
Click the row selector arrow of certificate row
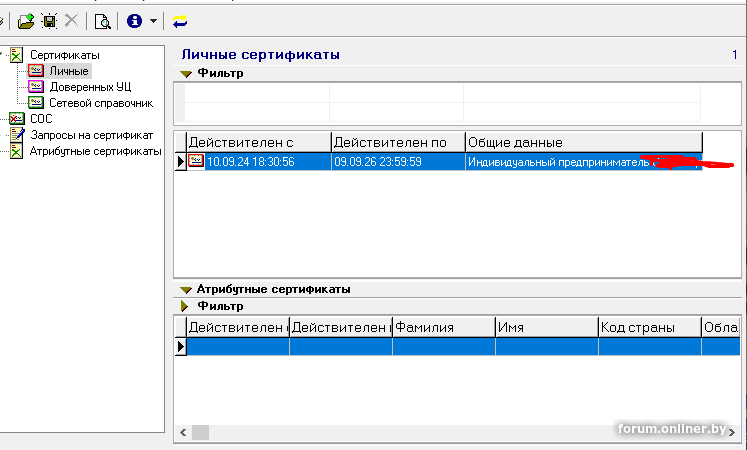click(181, 161)
